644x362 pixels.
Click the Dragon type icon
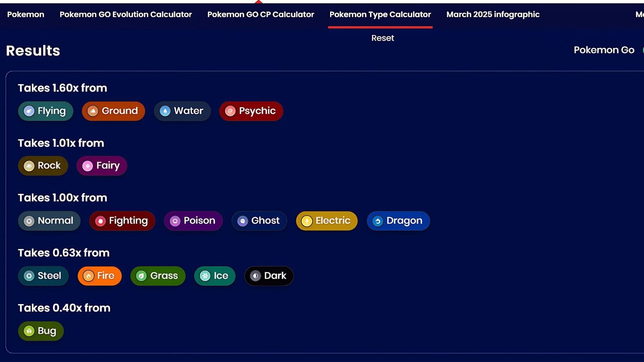coord(378,221)
